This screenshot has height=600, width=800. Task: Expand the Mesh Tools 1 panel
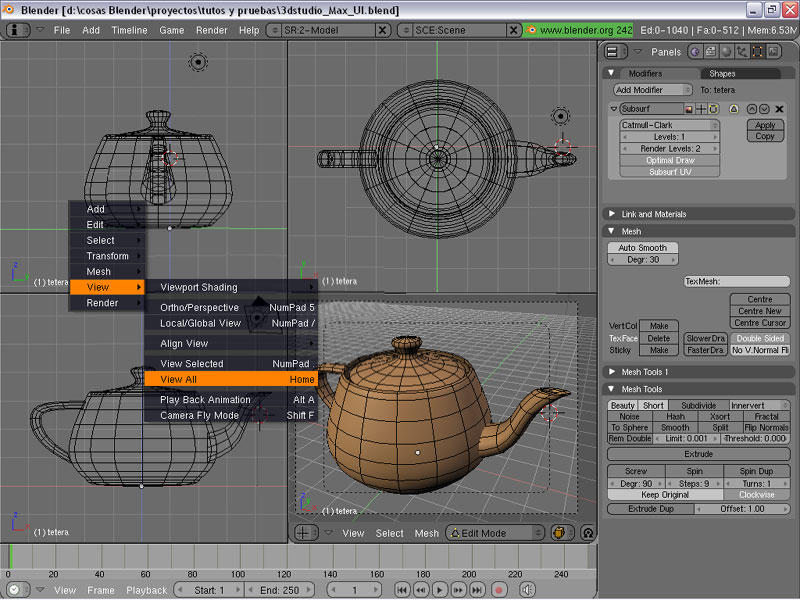[644, 372]
